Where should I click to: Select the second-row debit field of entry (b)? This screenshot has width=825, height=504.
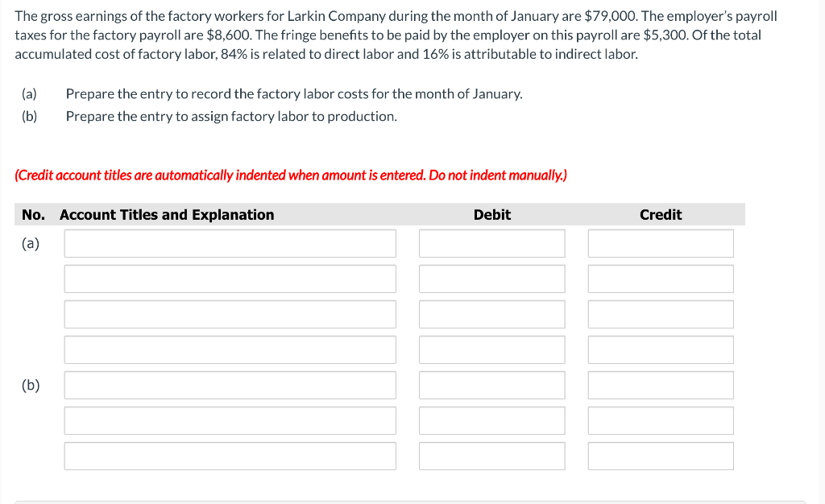point(492,420)
